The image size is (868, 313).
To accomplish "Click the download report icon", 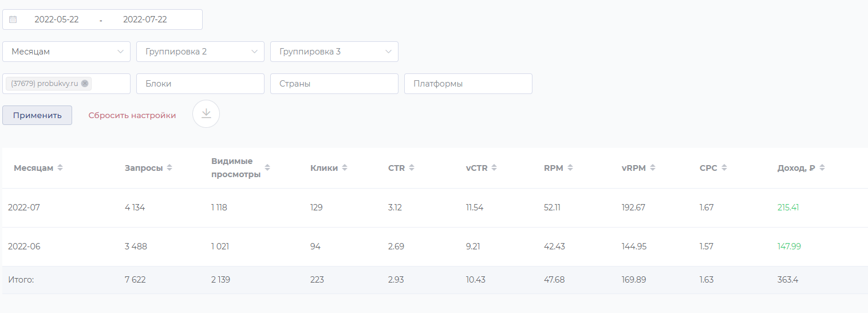I will pos(206,114).
